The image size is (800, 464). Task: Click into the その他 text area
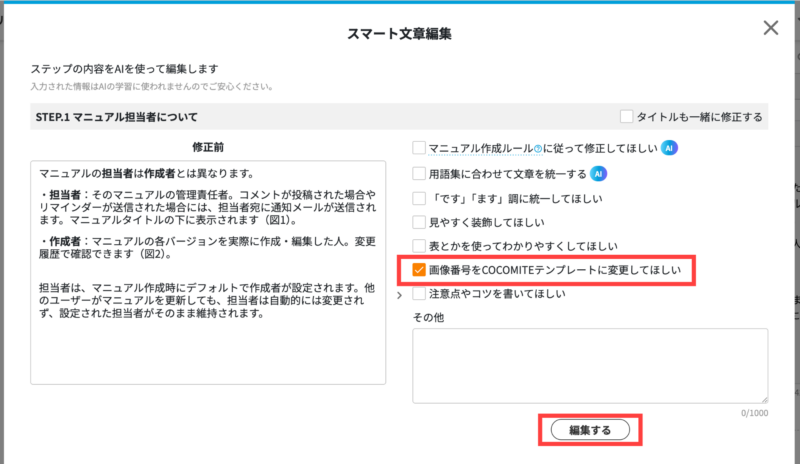tap(590, 365)
